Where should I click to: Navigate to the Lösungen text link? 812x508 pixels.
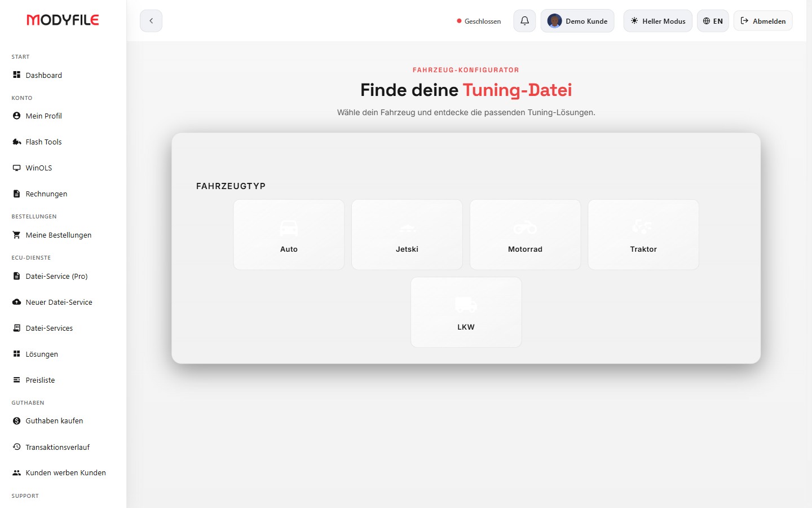pos(42,354)
